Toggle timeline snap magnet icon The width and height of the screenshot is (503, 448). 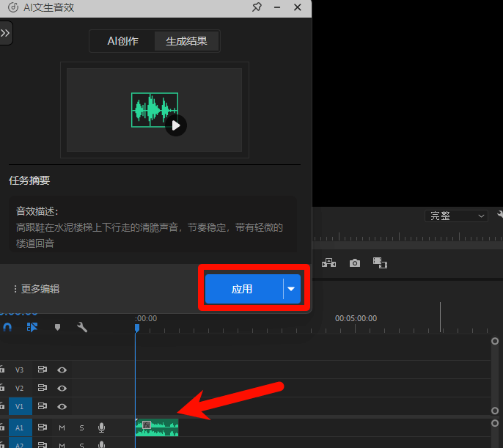click(x=7, y=328)
